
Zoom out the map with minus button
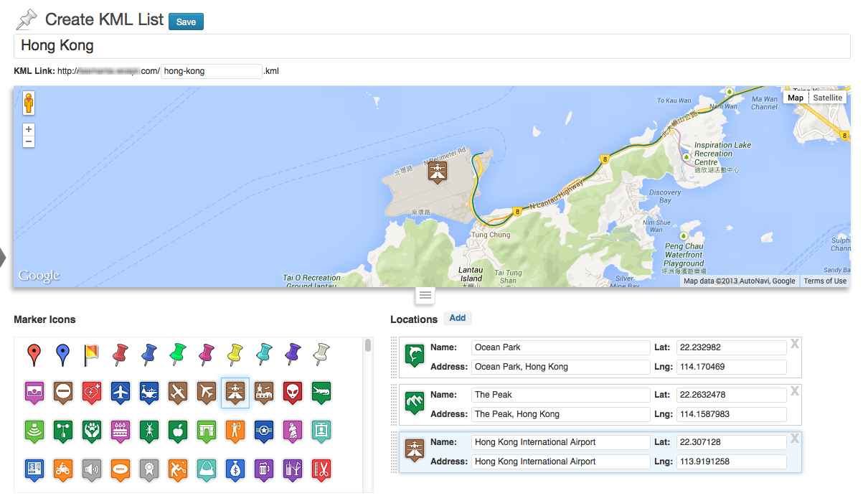(x=29, y=141)
